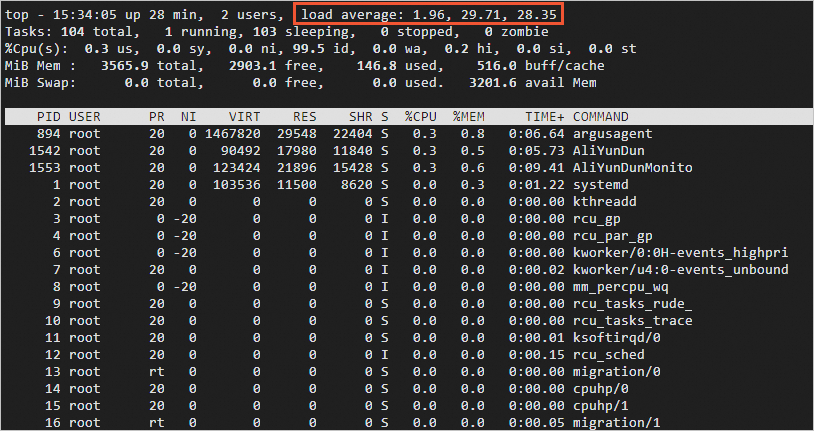Click the COMMAND column header
The image size is (814, 431).
(x=601, y=117)
